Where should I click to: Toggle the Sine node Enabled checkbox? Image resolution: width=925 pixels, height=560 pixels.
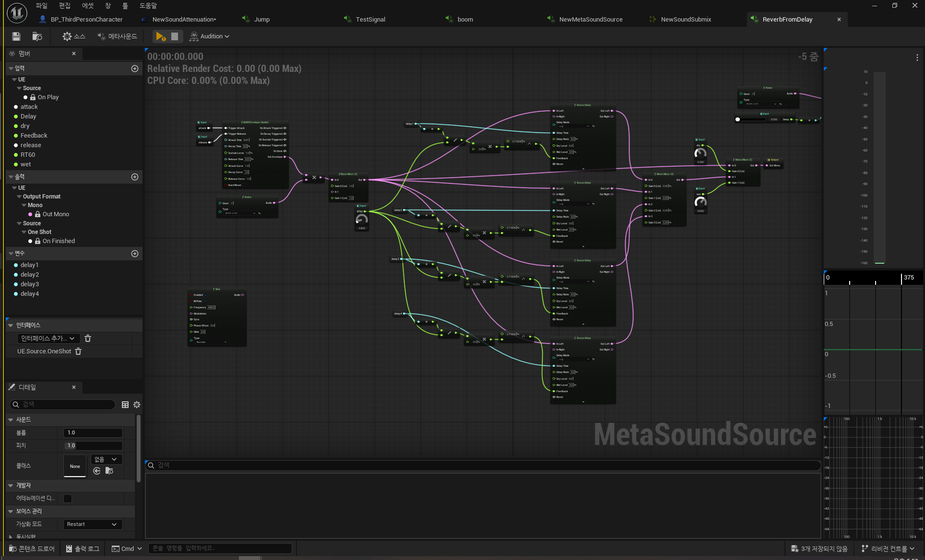point(206,295)
